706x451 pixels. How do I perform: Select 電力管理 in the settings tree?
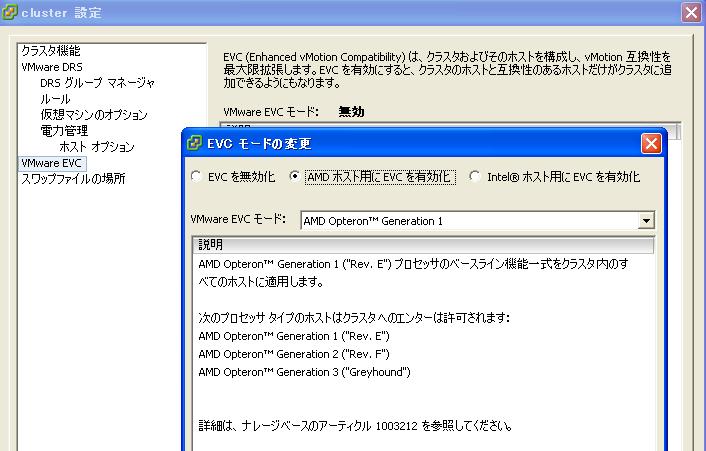point(64,131)
